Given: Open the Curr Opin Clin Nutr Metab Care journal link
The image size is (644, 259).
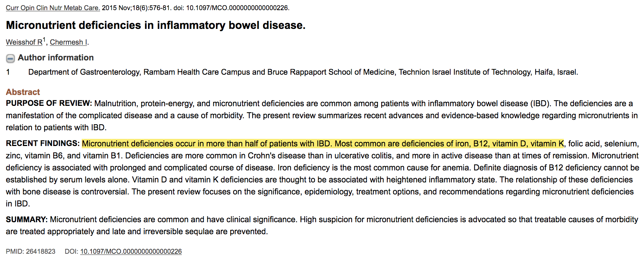Looking at the screenshot, I should click(x=53, y=8).
